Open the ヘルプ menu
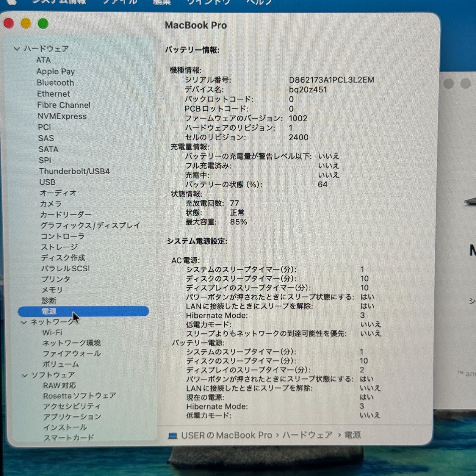 click(259, 2)
